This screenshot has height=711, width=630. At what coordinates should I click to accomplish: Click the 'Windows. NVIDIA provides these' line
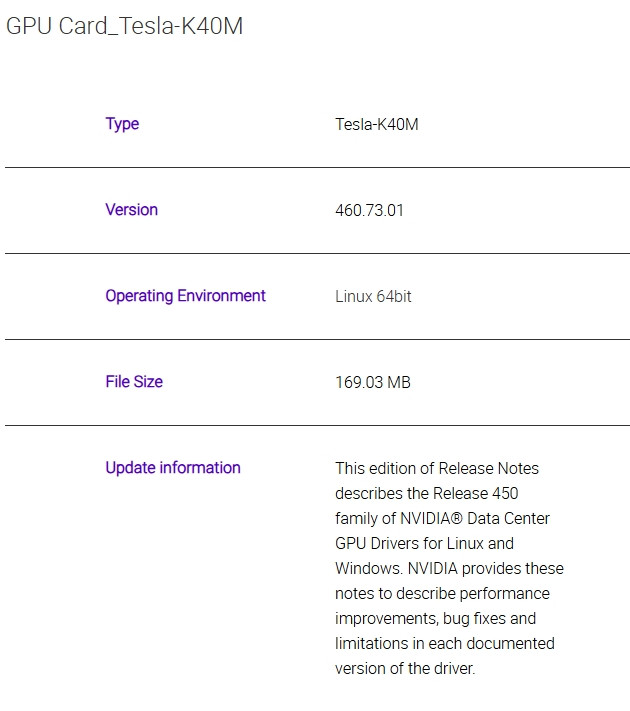click(449, 569)
